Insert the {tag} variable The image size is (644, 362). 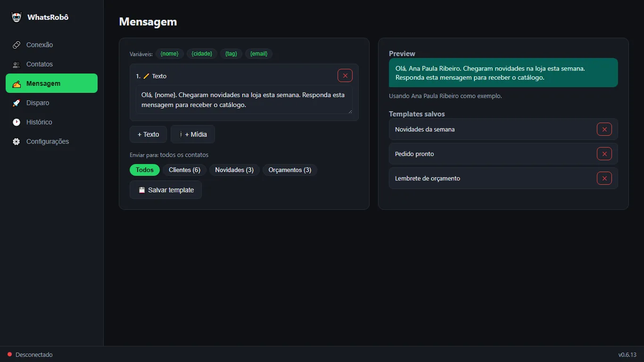(x=231, y=54)
